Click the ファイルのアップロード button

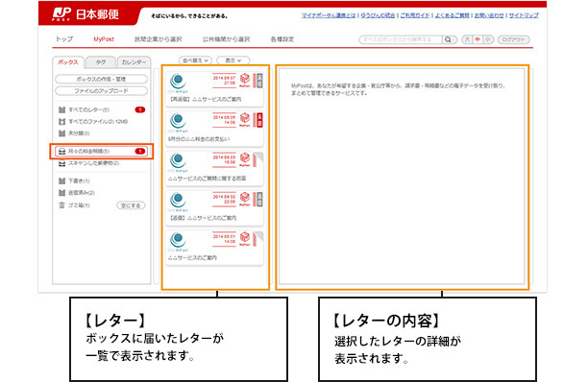(x=101, y=91)
